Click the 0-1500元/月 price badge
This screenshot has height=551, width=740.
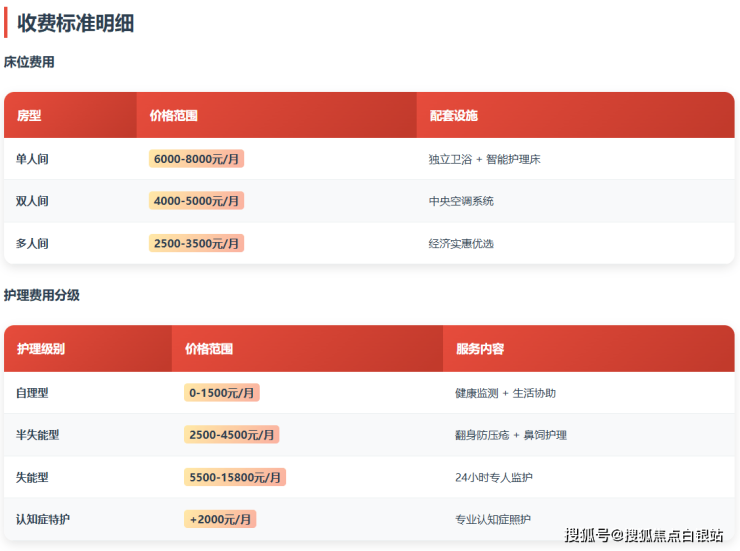[221, 393]
